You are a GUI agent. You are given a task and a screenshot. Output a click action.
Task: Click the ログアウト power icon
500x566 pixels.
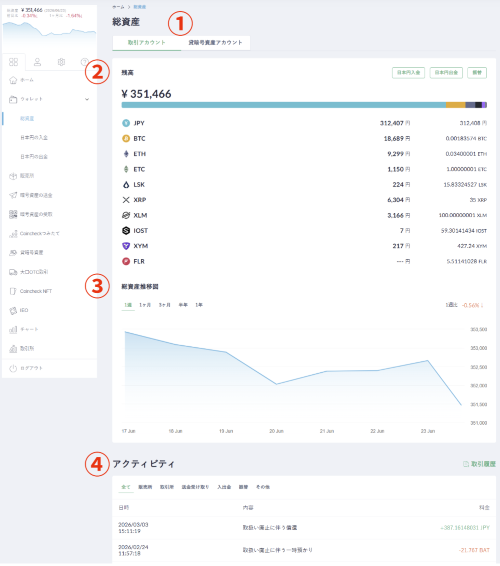pos(13,368)
